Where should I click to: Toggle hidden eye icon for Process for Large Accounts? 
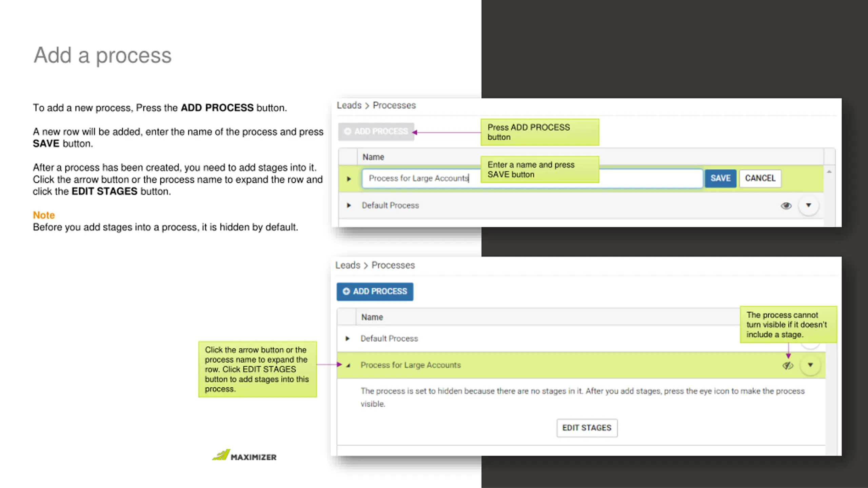pyautogui.click(x=788, y=365)
